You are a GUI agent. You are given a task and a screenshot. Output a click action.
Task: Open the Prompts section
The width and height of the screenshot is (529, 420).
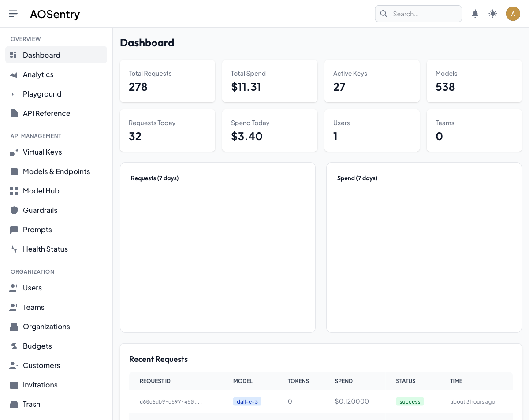pyautogui.click(x=37, y=230)
